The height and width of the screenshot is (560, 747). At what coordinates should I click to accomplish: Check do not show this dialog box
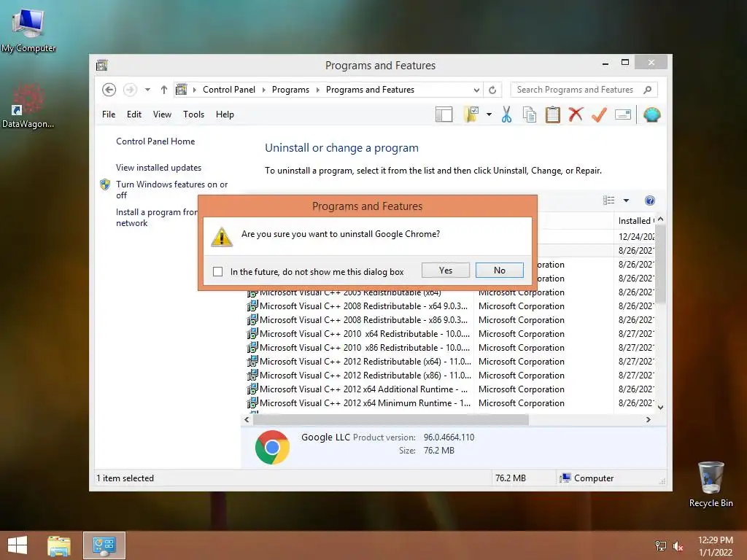217,271
